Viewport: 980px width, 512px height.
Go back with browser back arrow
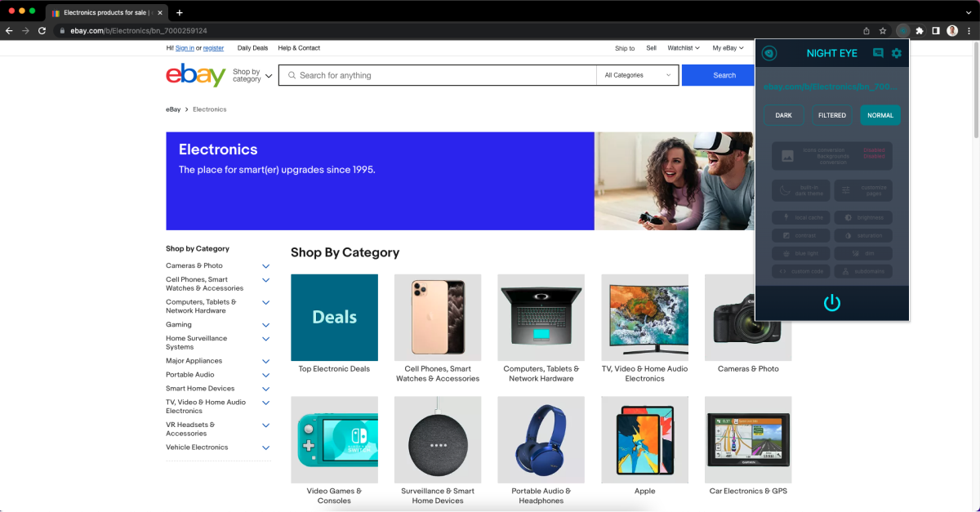click(x=10, y=31)
